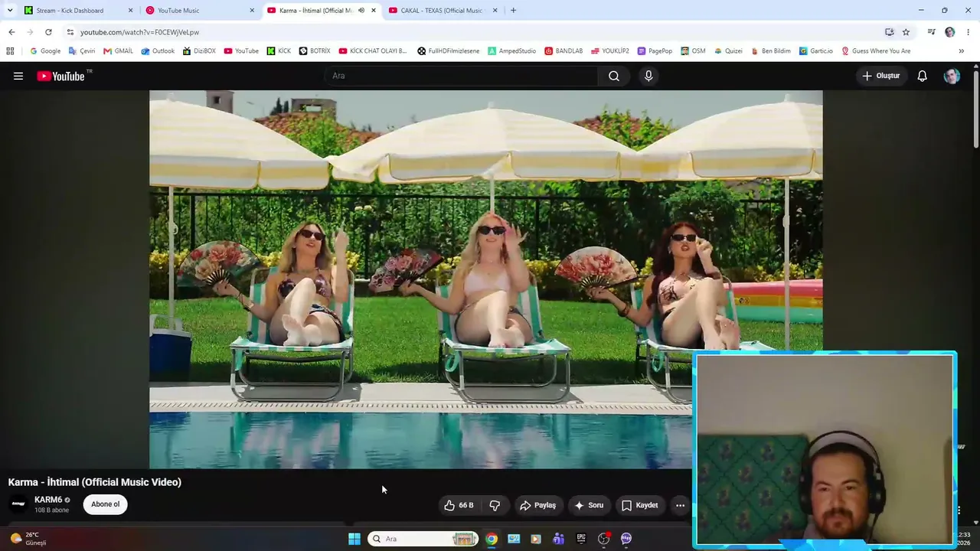Click the Oluştur create button
Viewport: 980px width, 551px height.
[881, 76]
